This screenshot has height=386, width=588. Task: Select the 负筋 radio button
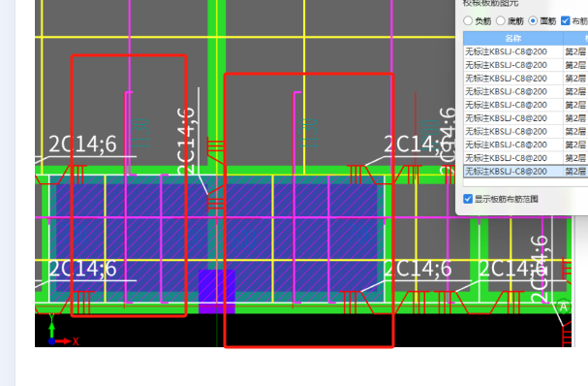[x=468, y=21]
